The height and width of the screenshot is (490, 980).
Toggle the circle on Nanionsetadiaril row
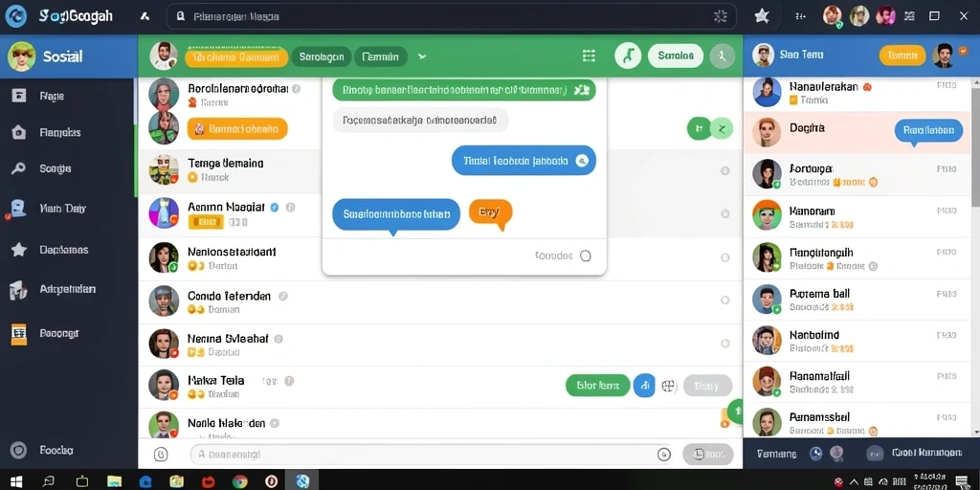pos(725,257)
